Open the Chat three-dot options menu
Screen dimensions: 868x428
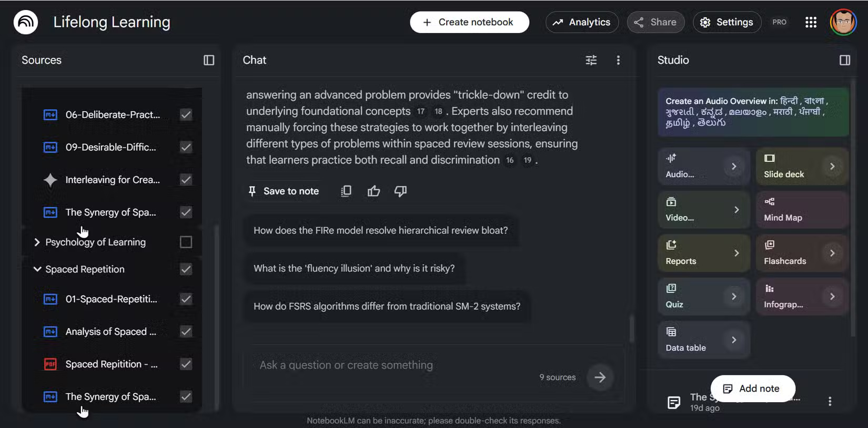pyautogui.click(x=618, y=60)
